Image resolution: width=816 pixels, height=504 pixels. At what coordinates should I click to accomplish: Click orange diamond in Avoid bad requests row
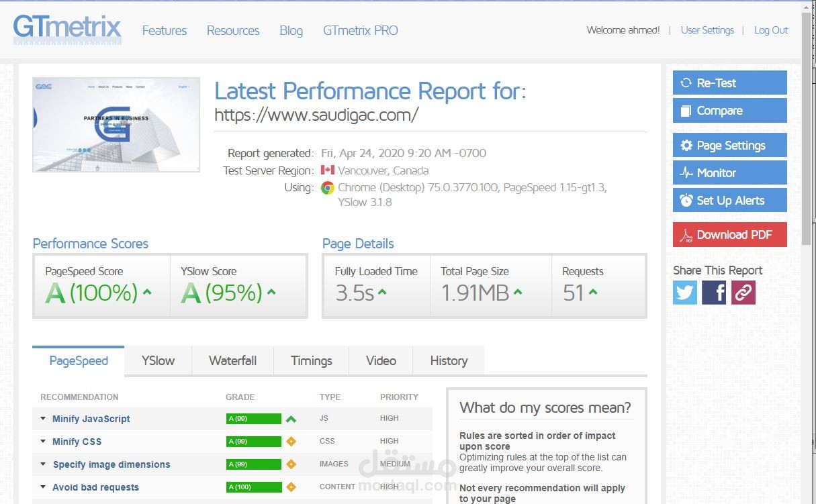point(291,487)
